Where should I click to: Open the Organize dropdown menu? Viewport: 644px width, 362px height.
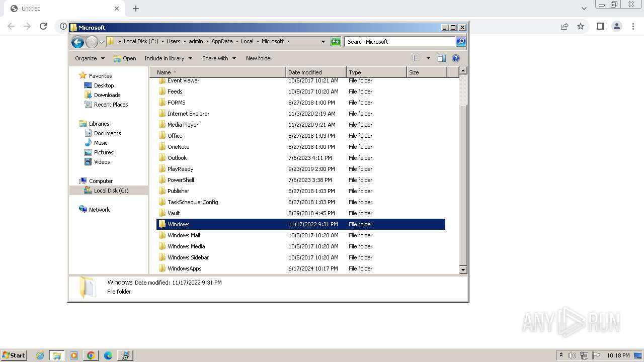(x=90, y=58)
